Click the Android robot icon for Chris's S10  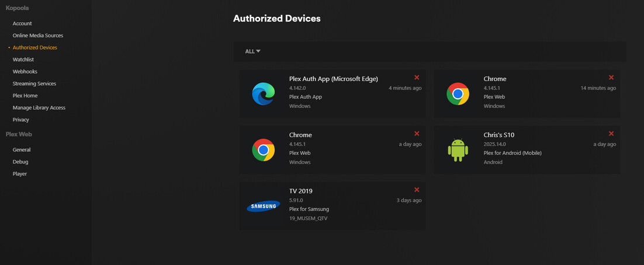(458, 150)
